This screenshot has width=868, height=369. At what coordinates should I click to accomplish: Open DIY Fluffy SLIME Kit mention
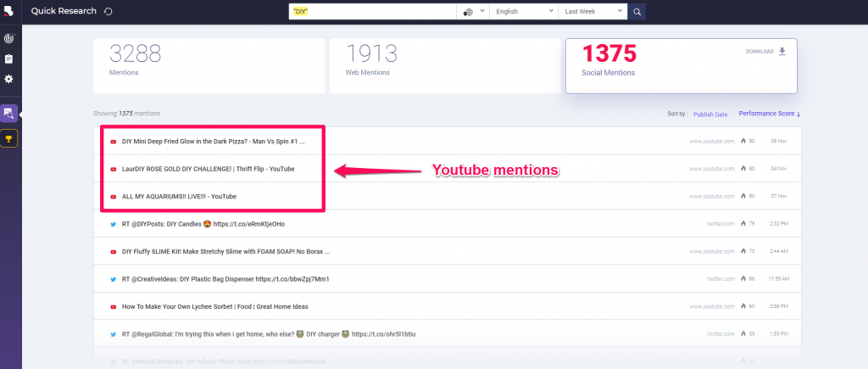(225, 252)
